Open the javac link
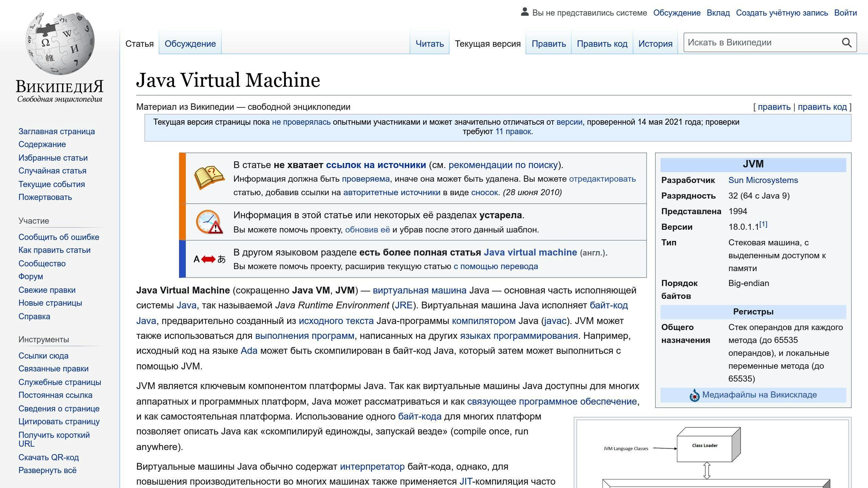The width and height of the screenshot is (868, 488). click(x=555, y=321)
